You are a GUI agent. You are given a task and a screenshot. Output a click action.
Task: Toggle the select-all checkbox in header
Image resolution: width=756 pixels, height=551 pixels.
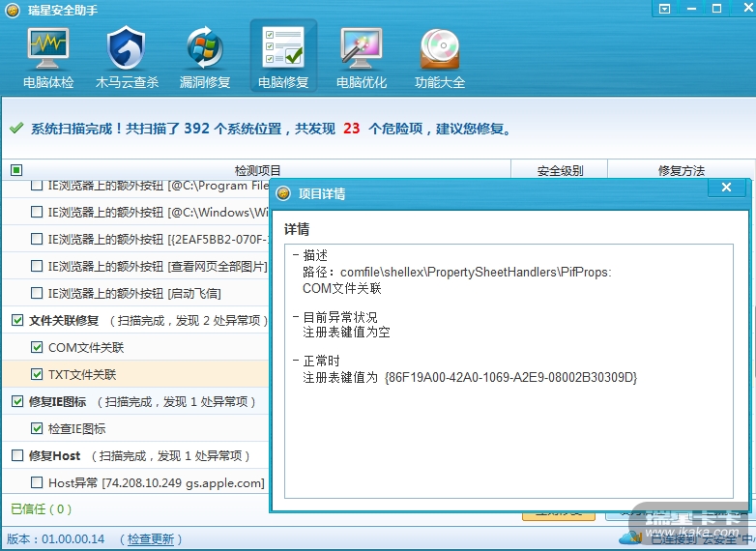16,170
